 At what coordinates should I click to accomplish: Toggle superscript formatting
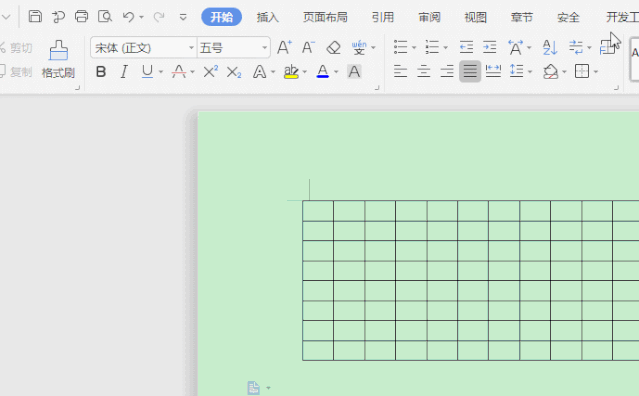pyautogui.click(x=211, y=72)
